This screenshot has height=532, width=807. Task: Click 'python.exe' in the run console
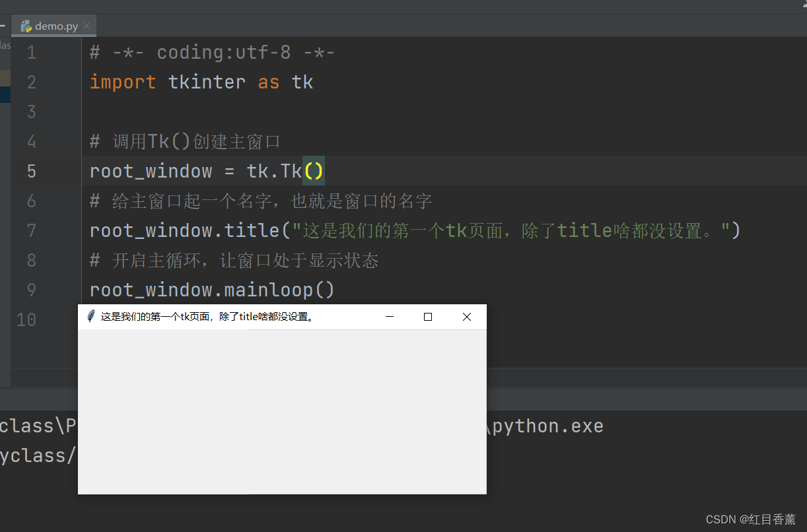coord(548,426)
